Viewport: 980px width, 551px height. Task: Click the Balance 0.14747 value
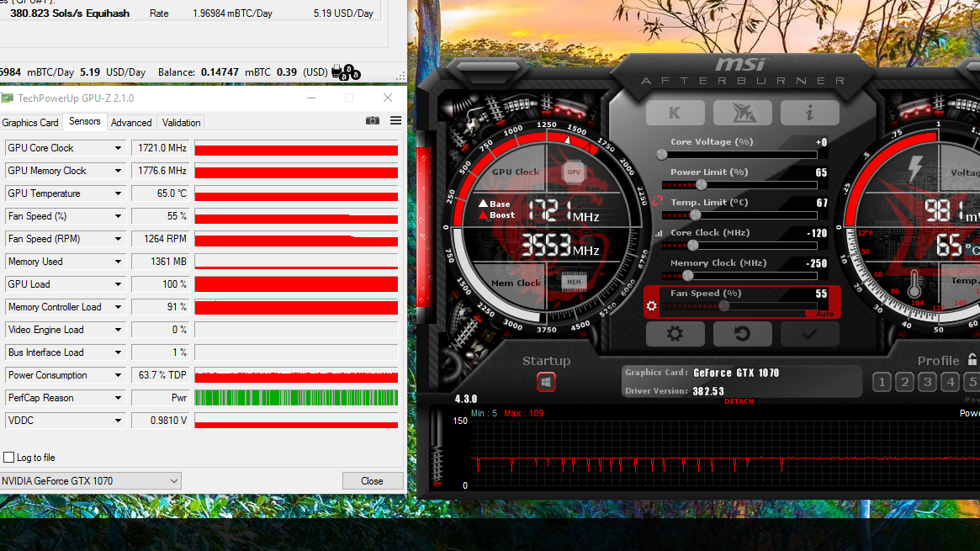220,72
